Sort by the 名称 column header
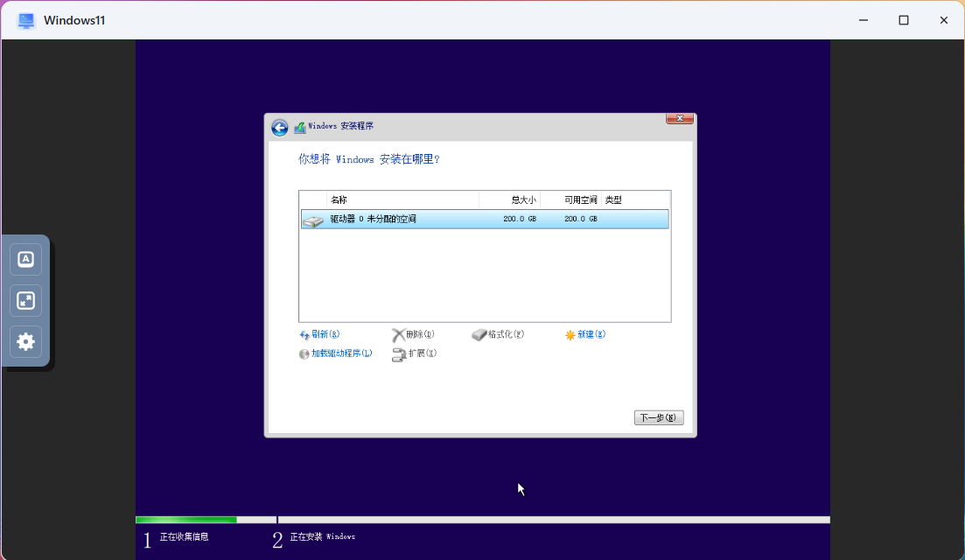The width and height of the screenshot is (965, 560). tap(402, 200)
